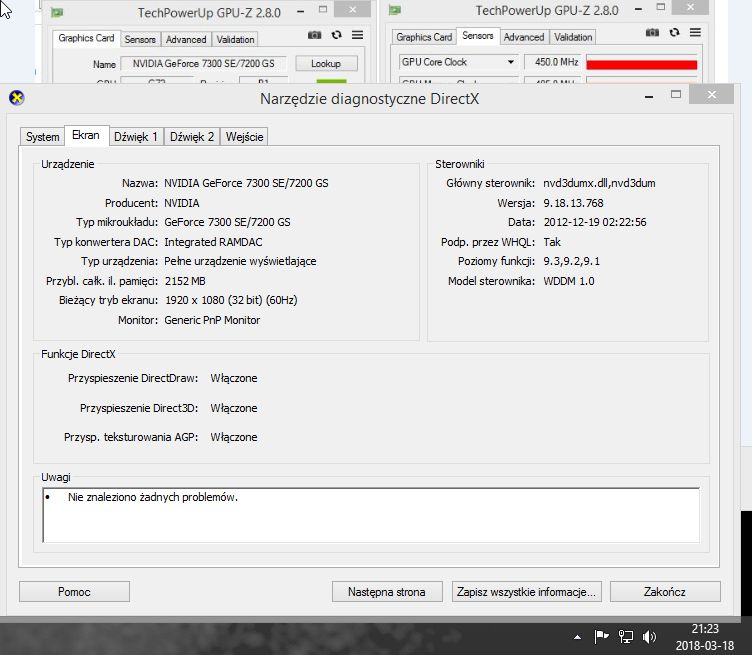Screen dimensions: 752x655
Task: Click the red GPU Core Clock graph bar
Action: tap(642, 64)
